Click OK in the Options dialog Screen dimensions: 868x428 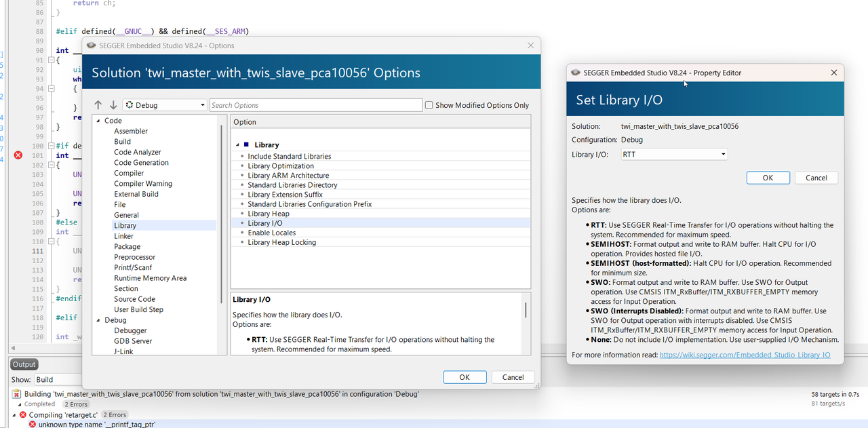[465, 377]
